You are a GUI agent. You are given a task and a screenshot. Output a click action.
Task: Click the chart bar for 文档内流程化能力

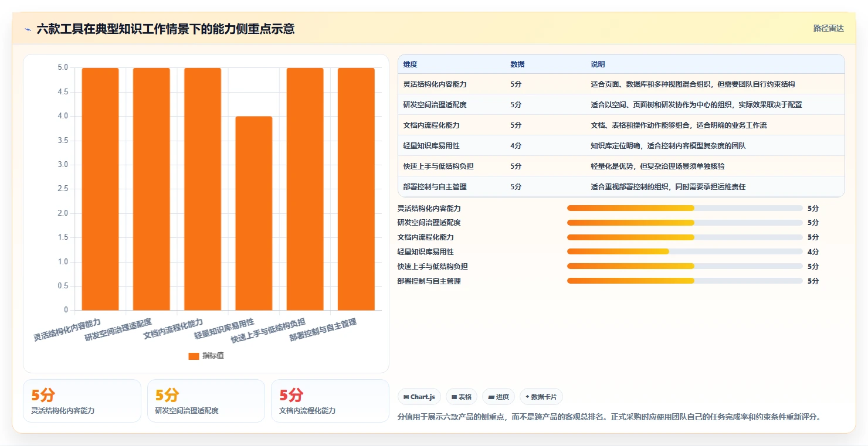[202, 189]
